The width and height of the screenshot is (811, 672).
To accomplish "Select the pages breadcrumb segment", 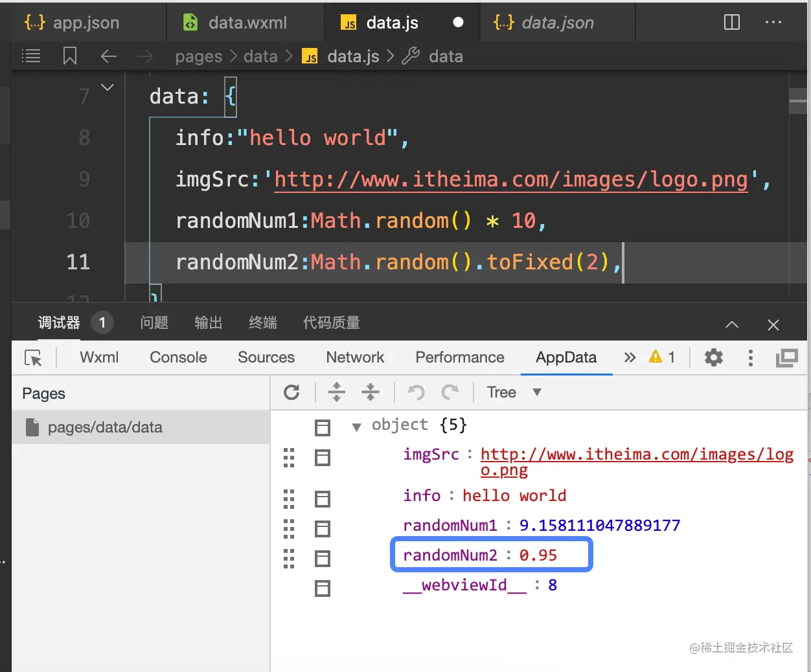I will (198, 57).
